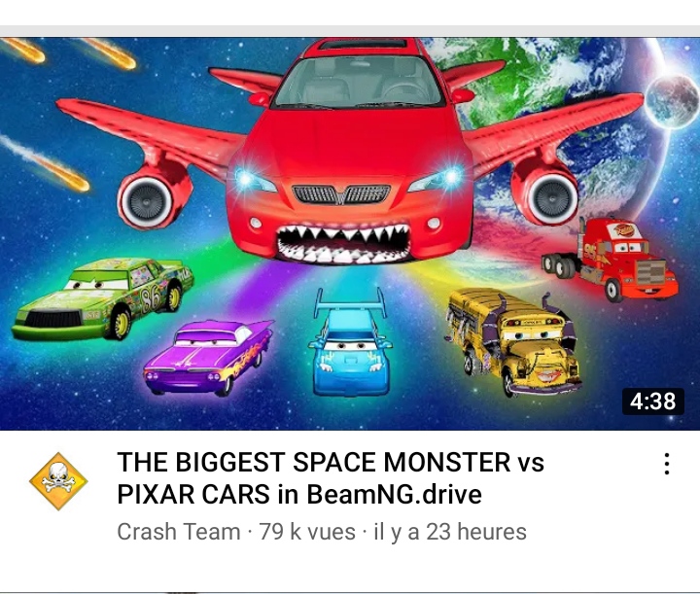Click the 79 k vues view count
700x594 pixels.
click(307, 532)
